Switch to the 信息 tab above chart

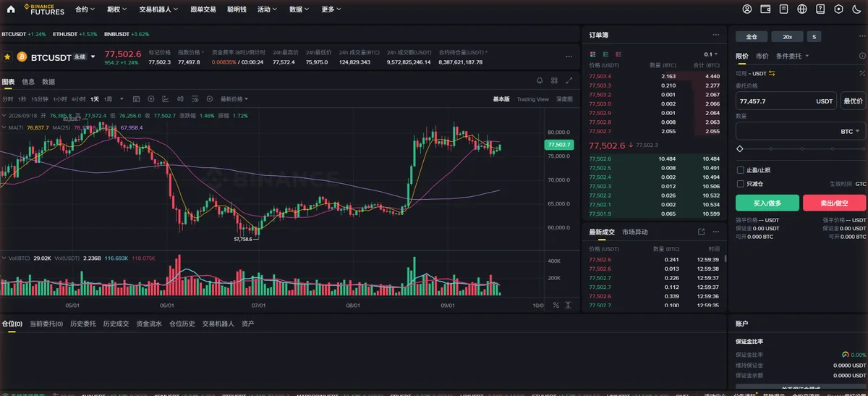coord(28,82)
